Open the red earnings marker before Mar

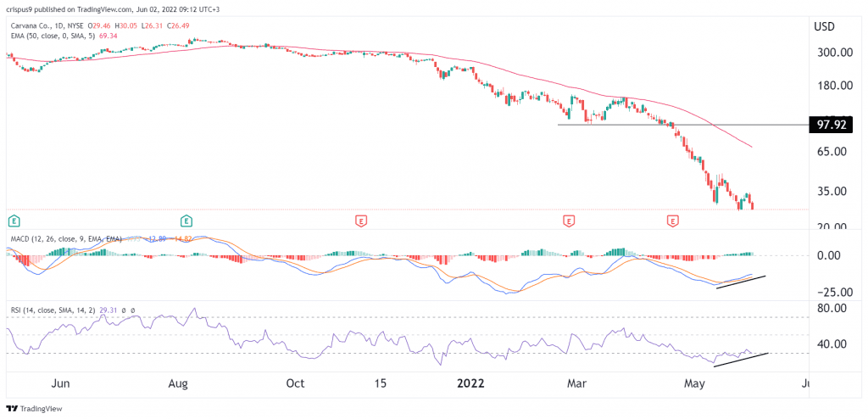pos(569,221)
